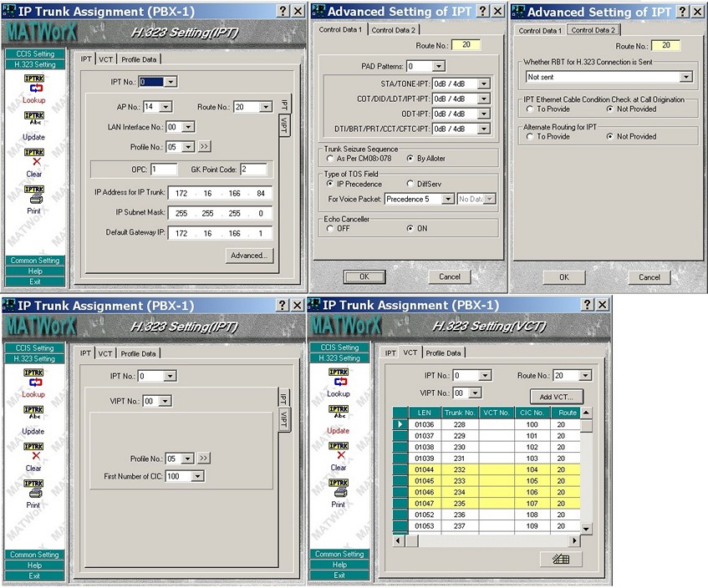
Task: Click Clear icon in bottom-left IPT window
Action: (34, 451)
